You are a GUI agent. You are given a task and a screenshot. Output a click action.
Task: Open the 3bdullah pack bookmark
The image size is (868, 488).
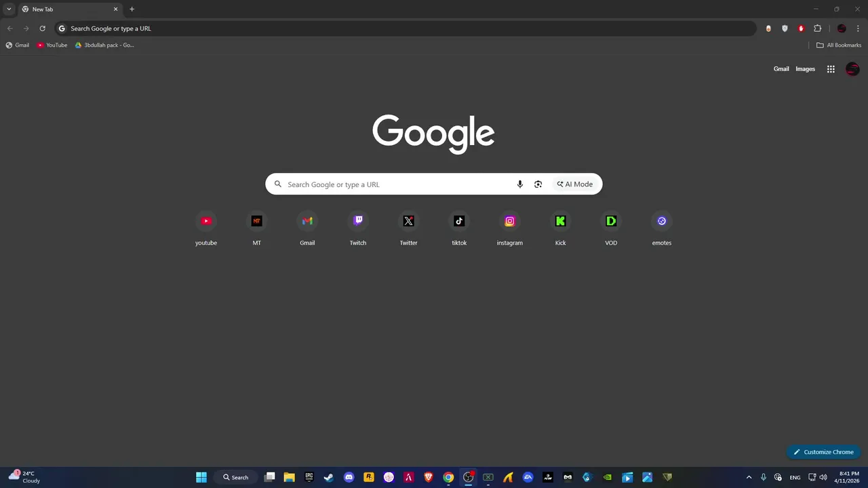104,45
